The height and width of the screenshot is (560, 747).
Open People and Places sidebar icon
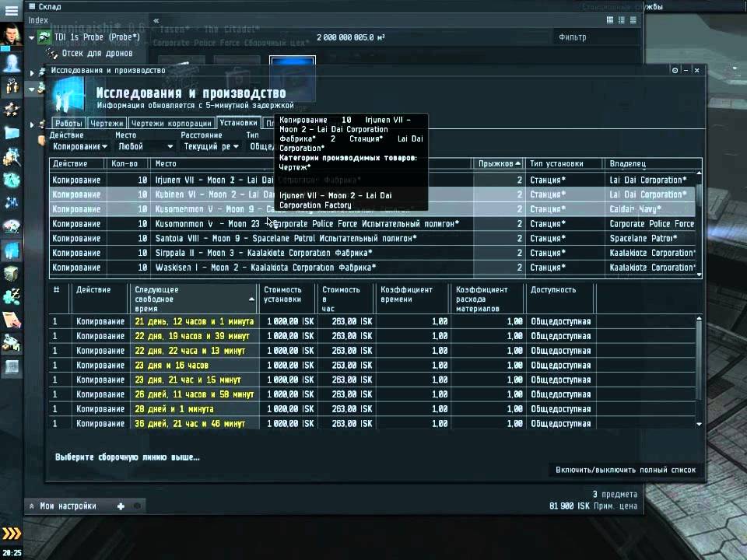pos(12,86)
